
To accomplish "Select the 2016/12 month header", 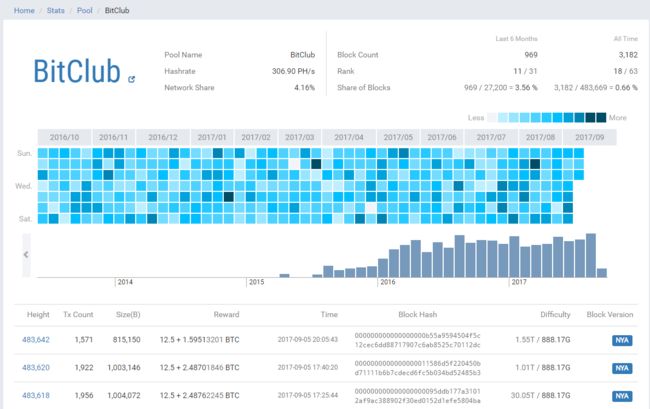I will 163,137.
